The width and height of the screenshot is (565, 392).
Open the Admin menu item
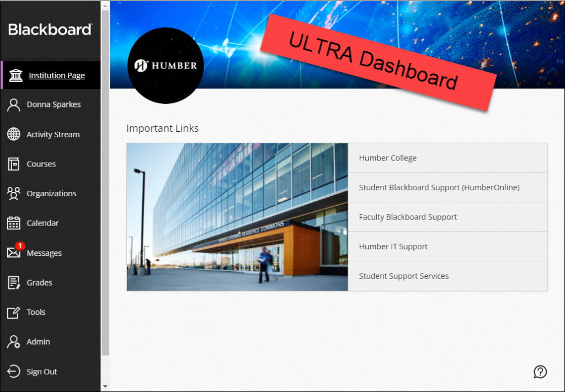[x=51, y=342]
